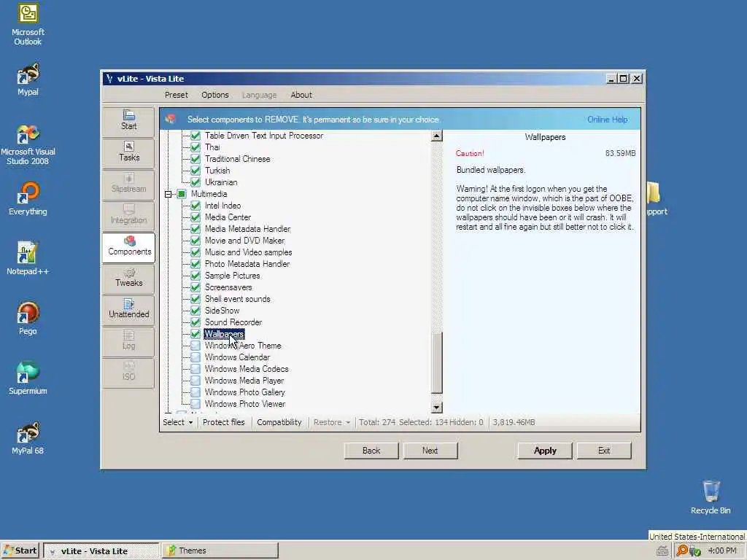The height and width of the screenshot is (560, 747).
Task: Open Microsoft Visual Studio 2008 shortcut
Action: (x=28, y=144)
